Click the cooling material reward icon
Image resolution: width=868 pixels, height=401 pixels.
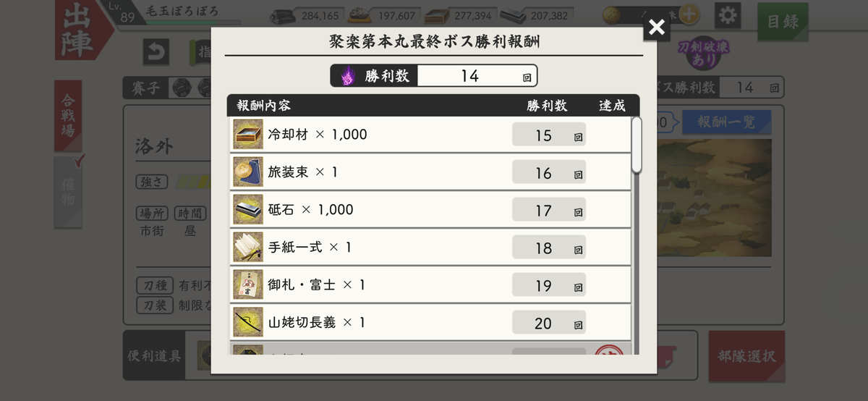pyautogui.click(x=248, y=135)
